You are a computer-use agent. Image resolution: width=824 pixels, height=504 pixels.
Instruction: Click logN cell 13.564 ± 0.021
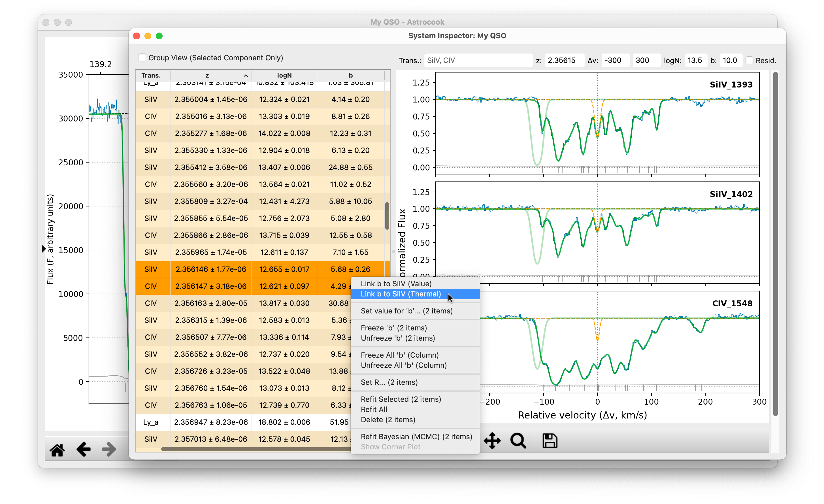point(284,185)
